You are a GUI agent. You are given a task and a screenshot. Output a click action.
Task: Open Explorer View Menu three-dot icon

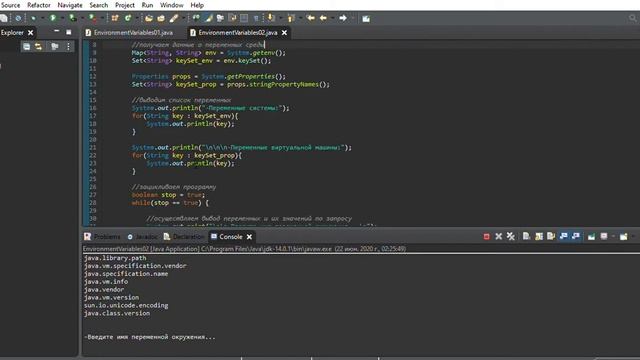(68, 47)
